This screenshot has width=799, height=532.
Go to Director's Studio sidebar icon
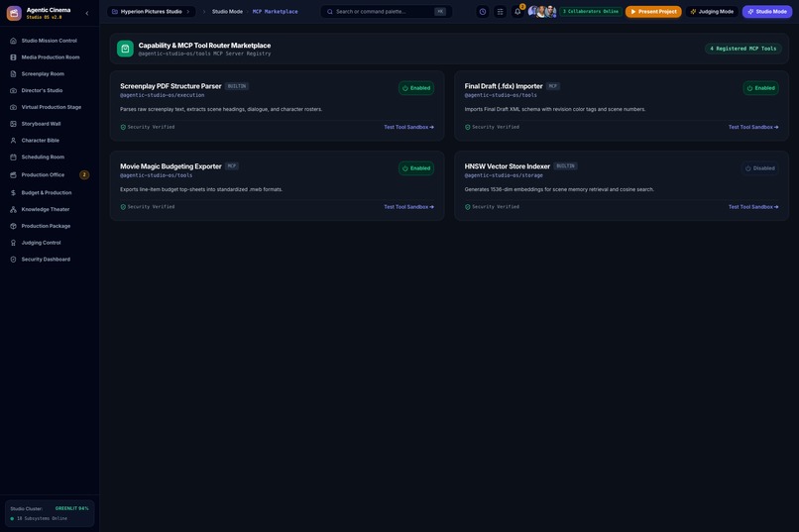point(13,90)
